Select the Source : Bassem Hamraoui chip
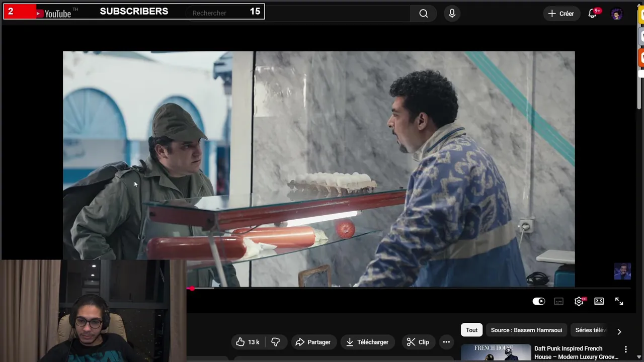Image resolution: width=644 pixels, height=362 pixels. tap(526, 330)
